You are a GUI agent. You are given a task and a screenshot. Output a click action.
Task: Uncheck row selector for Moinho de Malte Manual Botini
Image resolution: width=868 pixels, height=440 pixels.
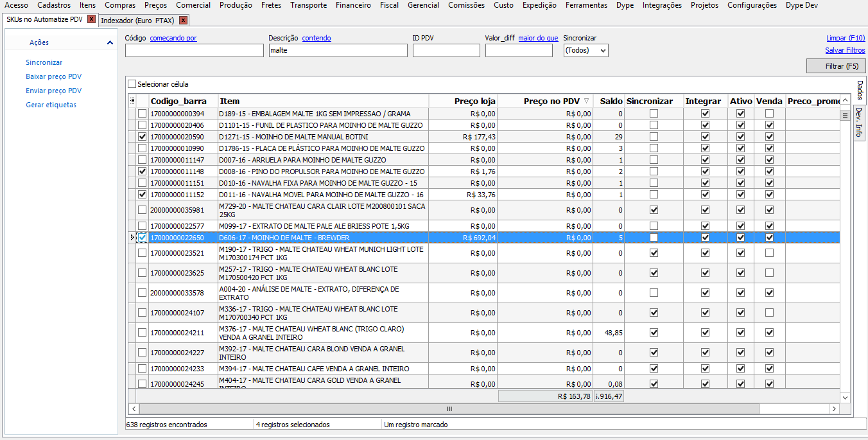point(142,137)
